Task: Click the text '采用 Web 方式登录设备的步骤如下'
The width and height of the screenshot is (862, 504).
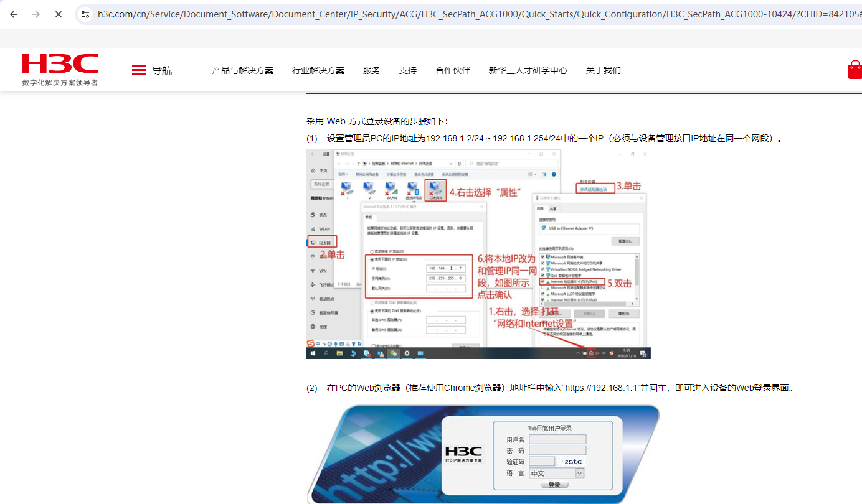Action: (x=377, y=121)
